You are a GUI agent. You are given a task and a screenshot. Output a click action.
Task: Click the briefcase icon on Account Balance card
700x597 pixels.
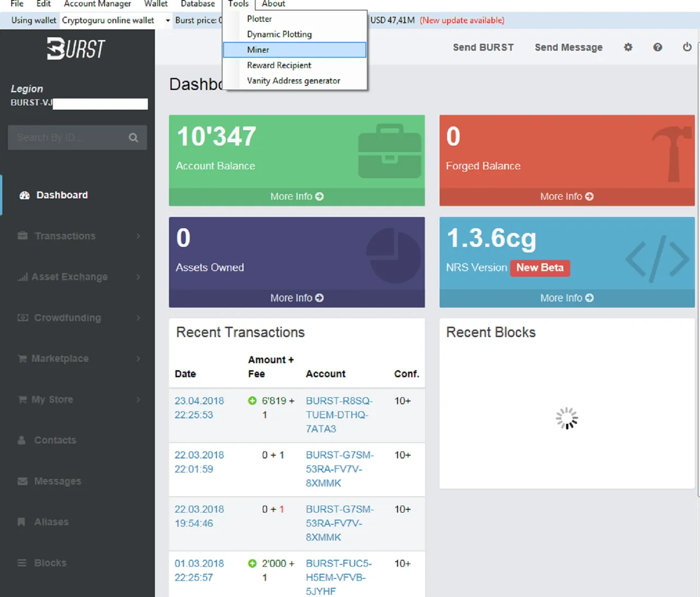[389, 151]
